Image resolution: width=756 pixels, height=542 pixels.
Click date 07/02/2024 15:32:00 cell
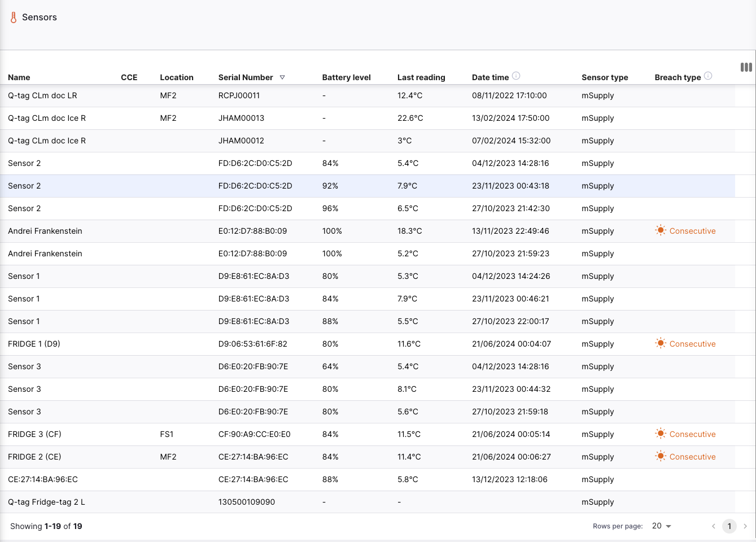511,141
